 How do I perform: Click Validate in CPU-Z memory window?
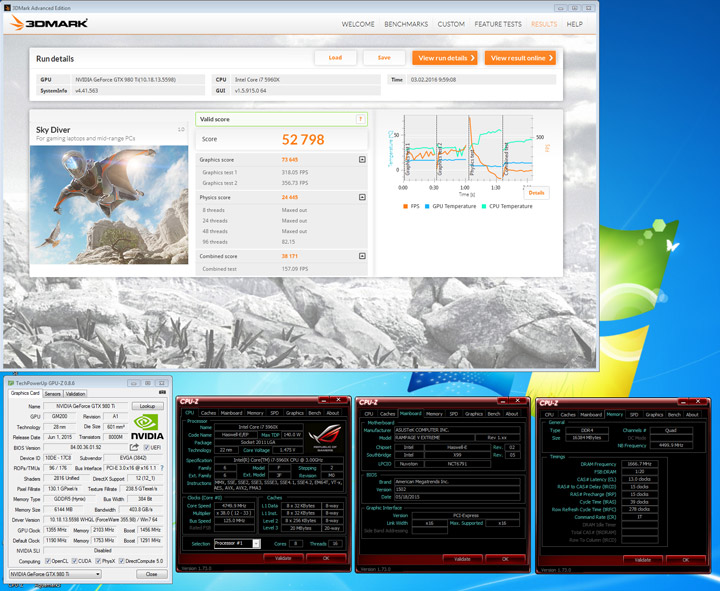click(643, 559)
